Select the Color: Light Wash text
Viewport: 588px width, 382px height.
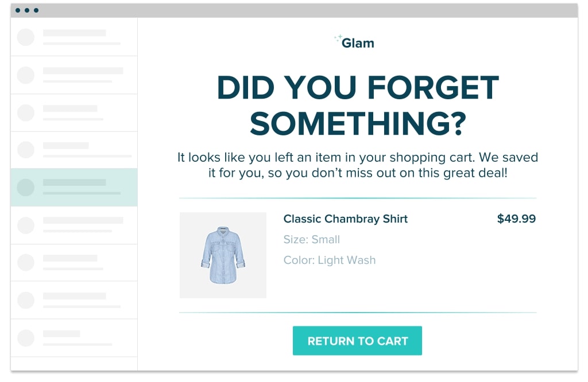[x=329, y=260]
